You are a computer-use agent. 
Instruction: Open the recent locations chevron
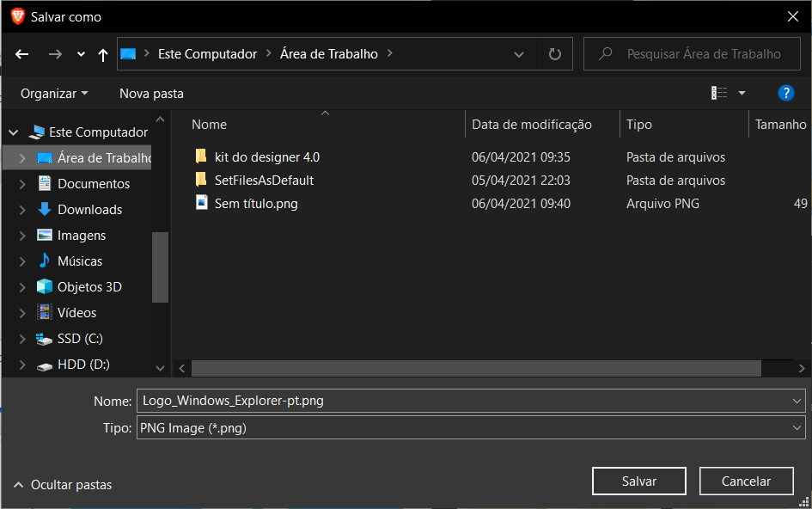pos(80,53)
